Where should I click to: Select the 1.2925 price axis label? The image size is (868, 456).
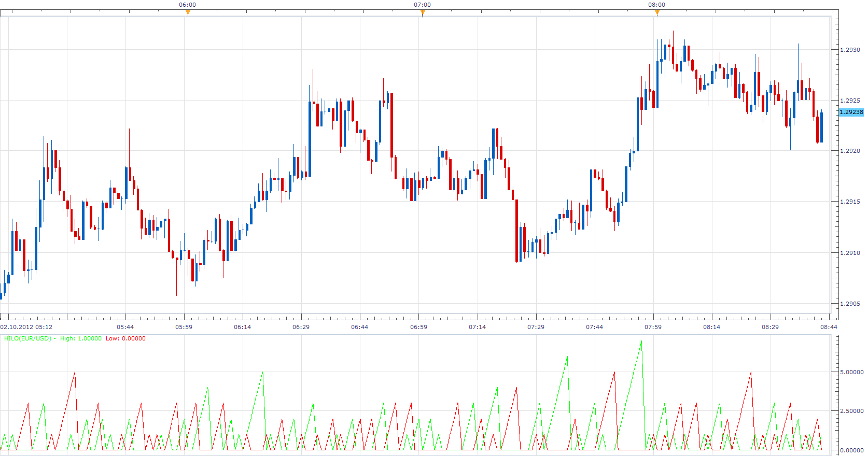coord(850,101)
